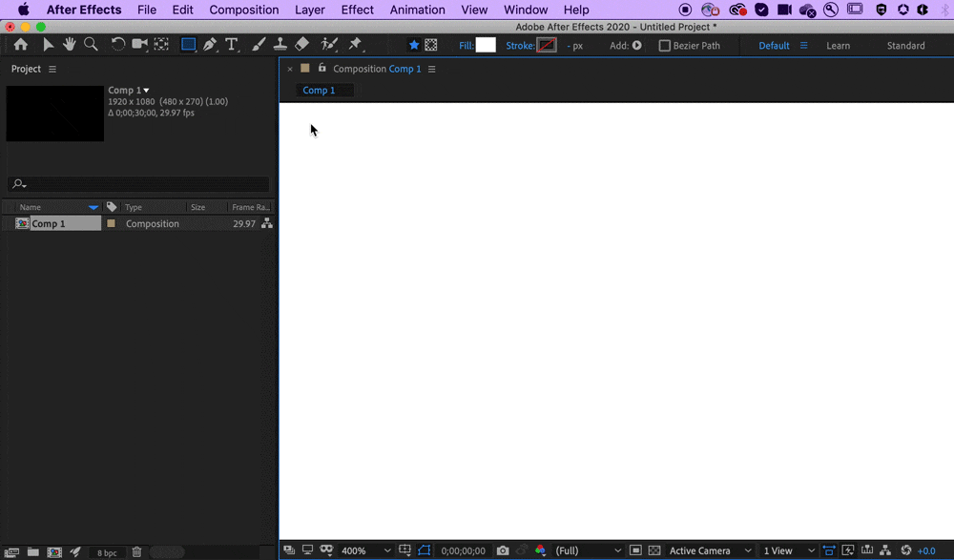This screenshot has height=560, width=954.
Task: Open the Project panel menu
Action: (52, 70)
